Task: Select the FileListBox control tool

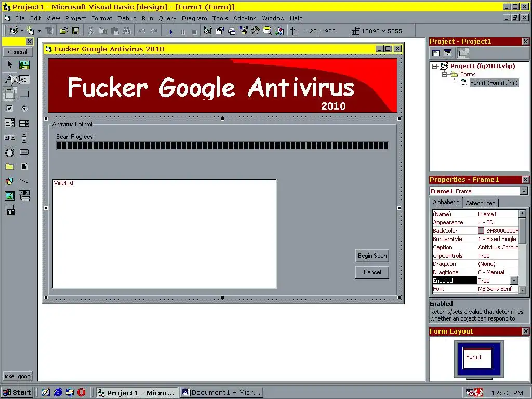Action: [x=24, y=167]
